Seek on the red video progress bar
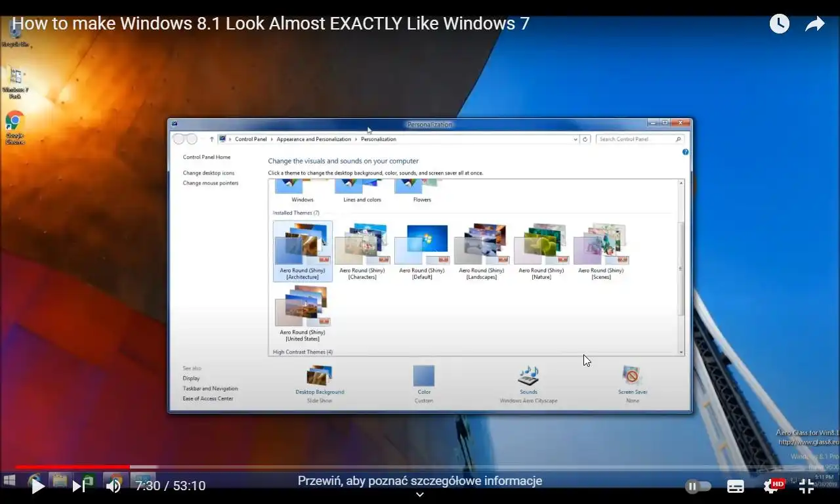Screen dimensions: 840x504 point(72,467)
